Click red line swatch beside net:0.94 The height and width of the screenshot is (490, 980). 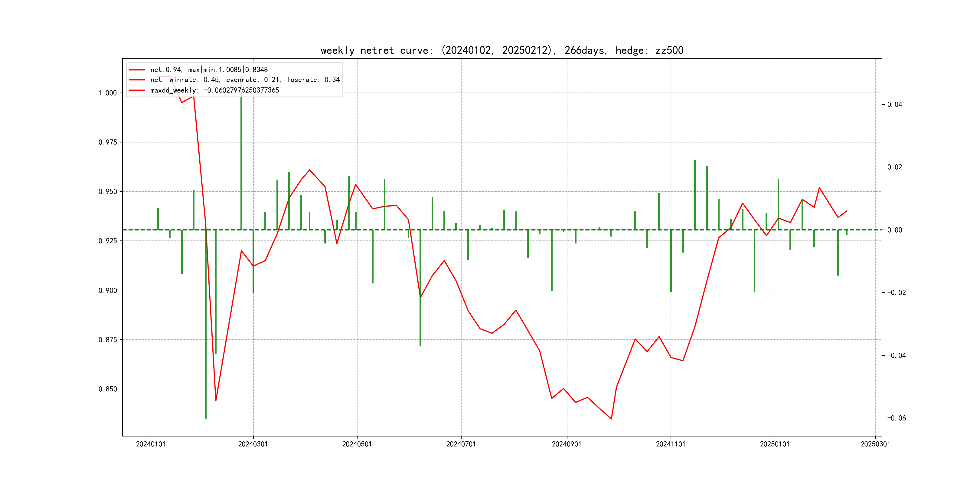[x=137, y=70]
